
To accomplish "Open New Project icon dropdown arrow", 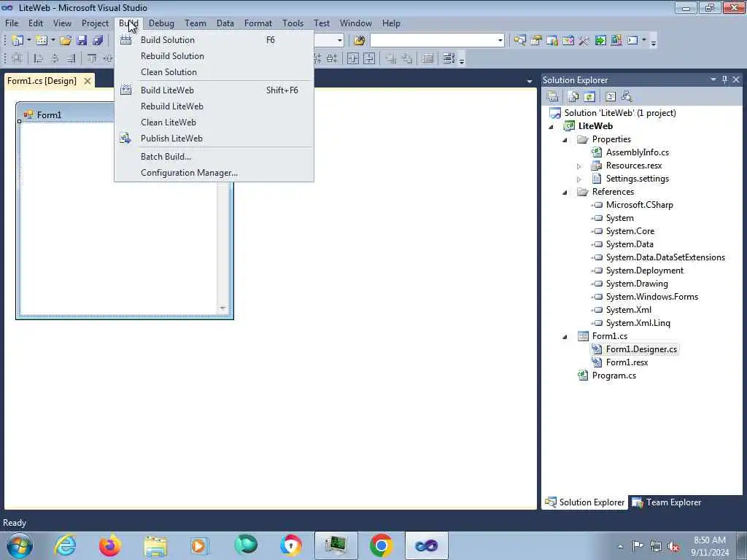I will coord(28,41).
